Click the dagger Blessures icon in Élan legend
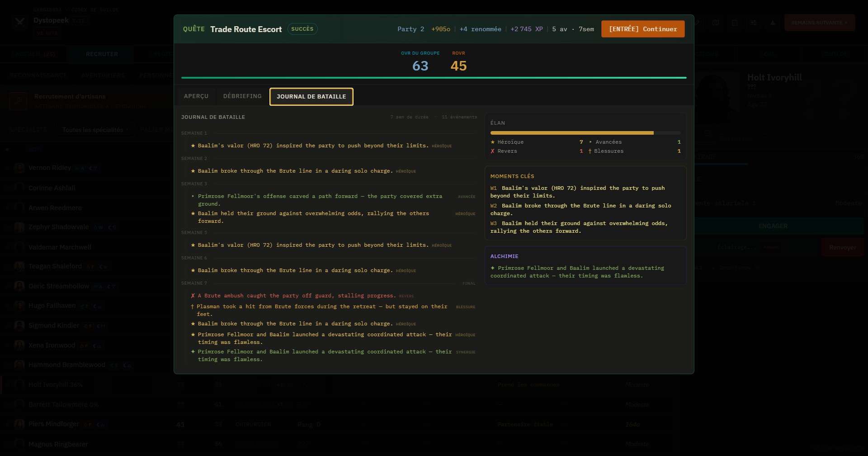The height and width of the screenshot is (456, 868). coord(590,151)
